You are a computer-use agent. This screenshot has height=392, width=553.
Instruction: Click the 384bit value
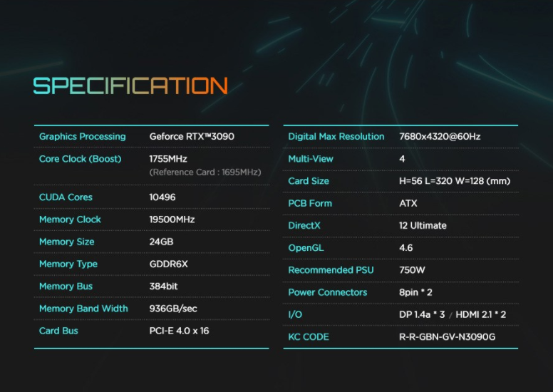coord(163,286)
